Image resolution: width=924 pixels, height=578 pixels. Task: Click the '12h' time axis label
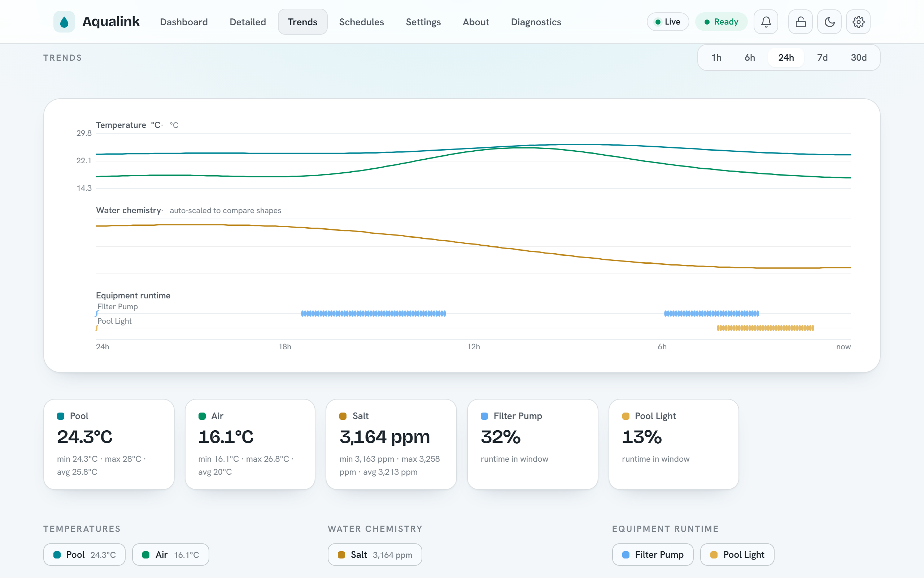coord(474,347)
